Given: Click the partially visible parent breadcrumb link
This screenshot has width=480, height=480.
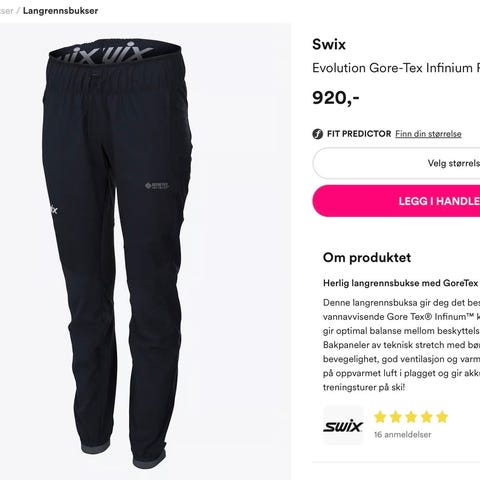Looking at the screenshot, I should click(x=7, y=11).
